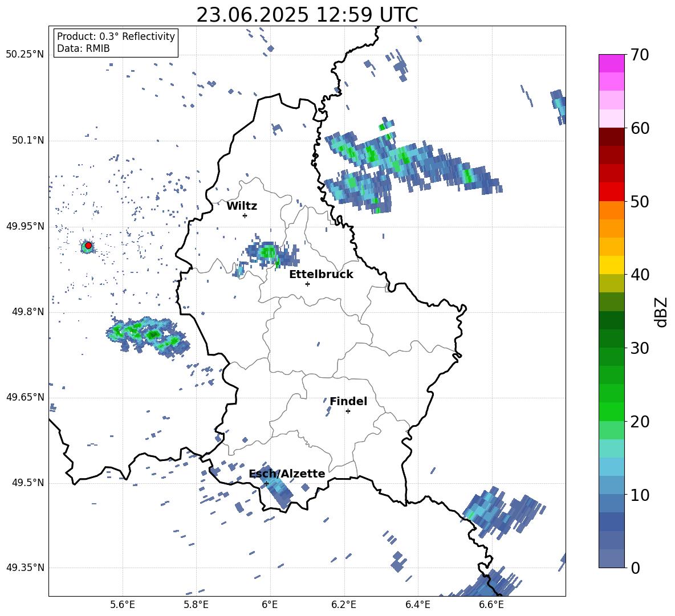The height and width of the screenshot is (616, 675).
Task: Pick the dark maroon colorbar swatch below 60
Action: coord(611,137)
